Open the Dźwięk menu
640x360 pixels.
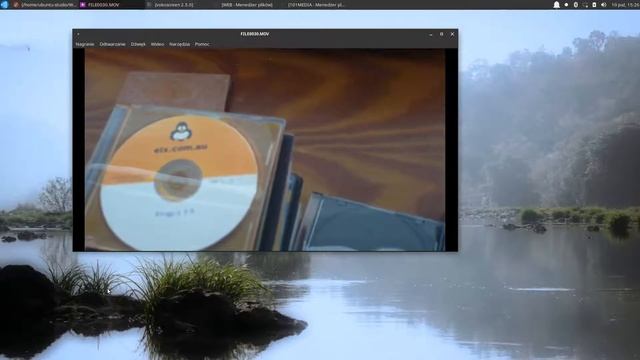pyautogui.click(x=138, y=44)
